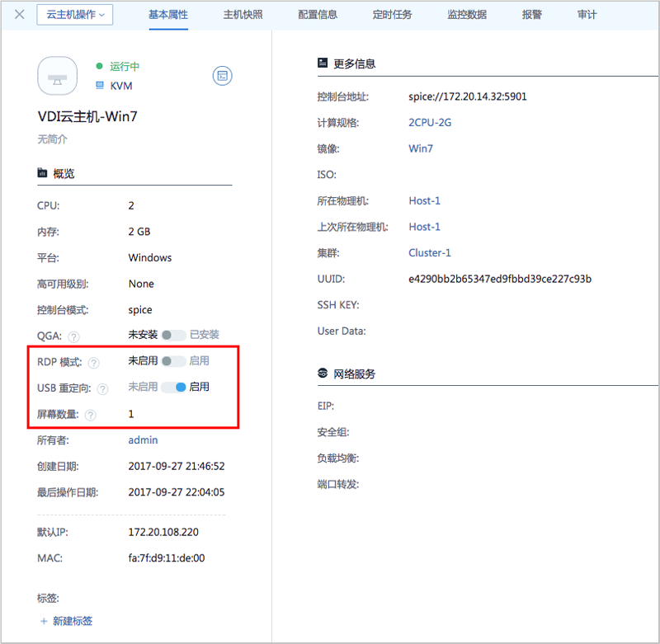Viewport: 660px width, 644px height.
Task: Click the 安全组 label
Action: 333,432
